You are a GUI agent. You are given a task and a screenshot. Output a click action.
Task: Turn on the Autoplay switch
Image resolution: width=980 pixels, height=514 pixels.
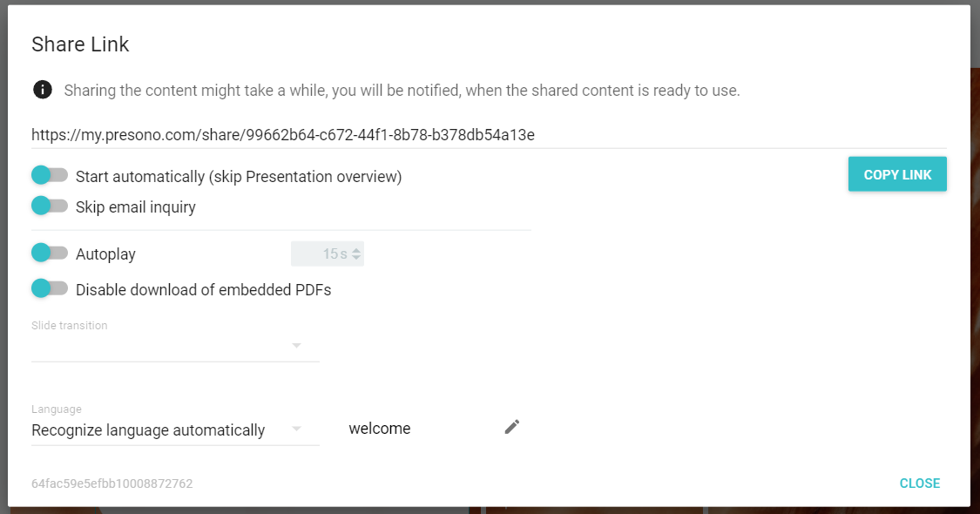(50, 253)
